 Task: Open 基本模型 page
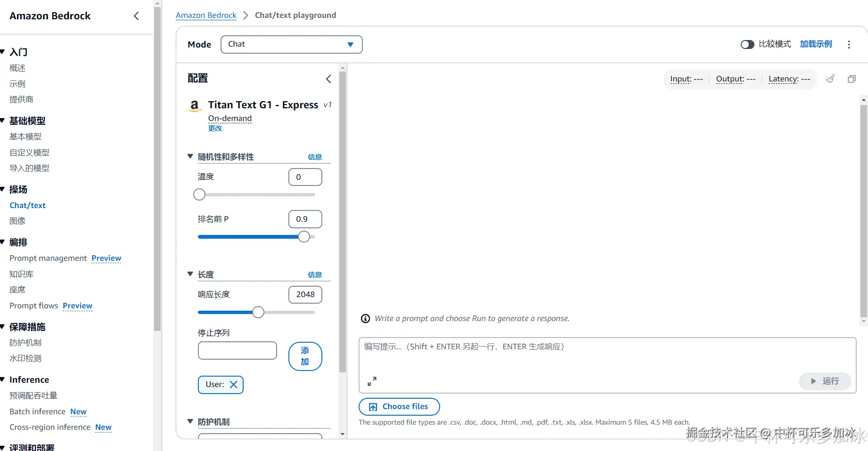pyautogui.click(x=25, y=137)
